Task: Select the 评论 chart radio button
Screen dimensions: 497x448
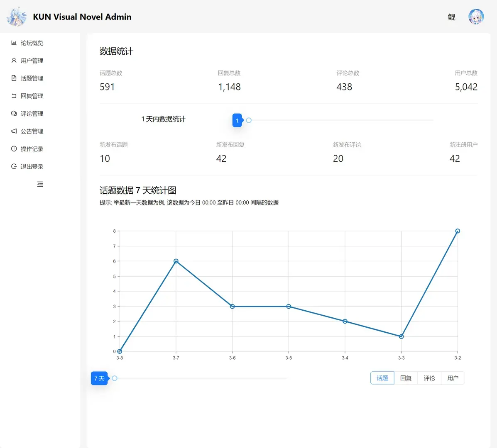Action: [x=429, y=378]
